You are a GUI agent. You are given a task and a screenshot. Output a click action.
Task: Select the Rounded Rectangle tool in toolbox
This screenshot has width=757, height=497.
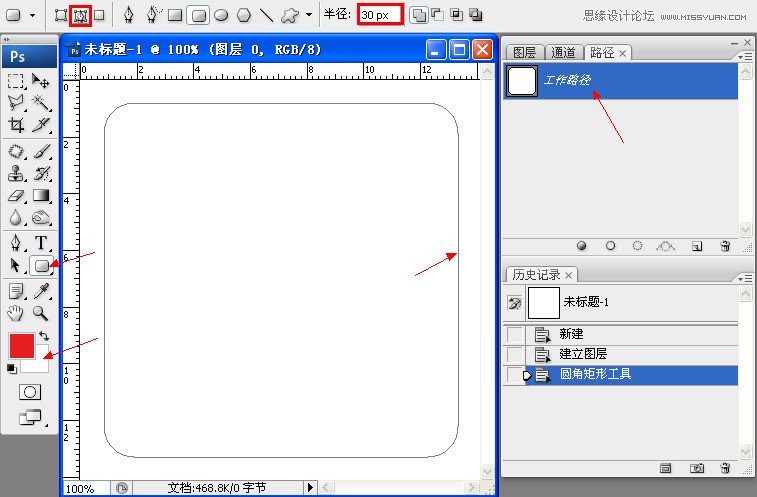tap(42, 266)
